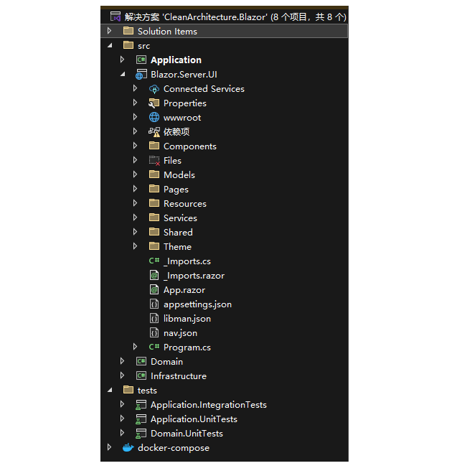
Task: Click the App.razor file icon
Action: 154,289
